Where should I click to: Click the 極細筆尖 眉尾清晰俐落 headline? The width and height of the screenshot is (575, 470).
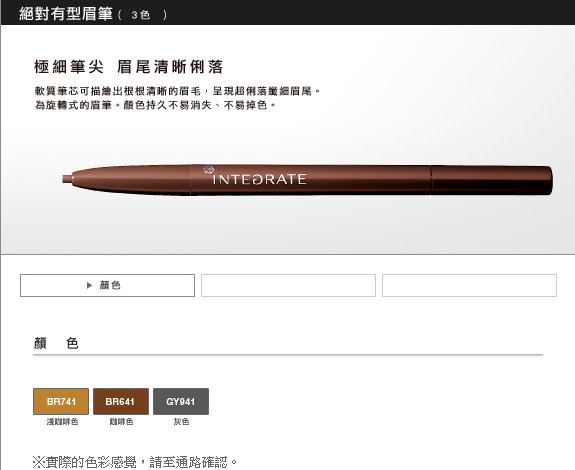[128, 67]
